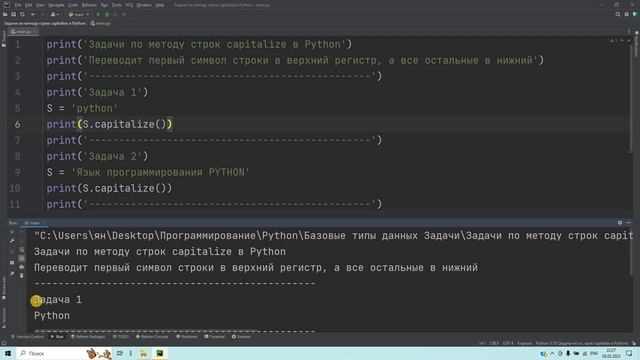Click the wrench icon in the Run panel
Screen dimensions: 640x360
12,241
